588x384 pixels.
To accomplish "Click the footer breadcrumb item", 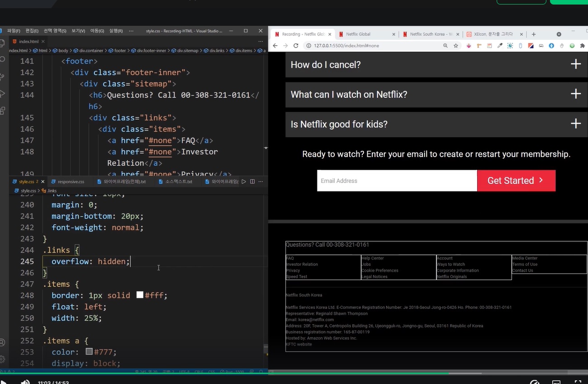I will pyautogui.click(x=118, y=51).
